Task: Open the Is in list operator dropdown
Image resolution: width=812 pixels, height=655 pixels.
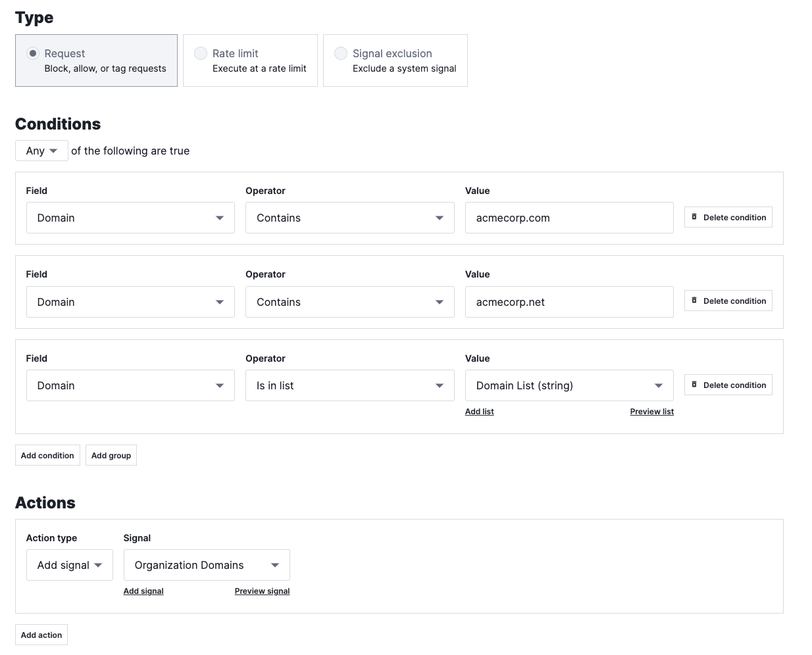Action: click(349, 385)
